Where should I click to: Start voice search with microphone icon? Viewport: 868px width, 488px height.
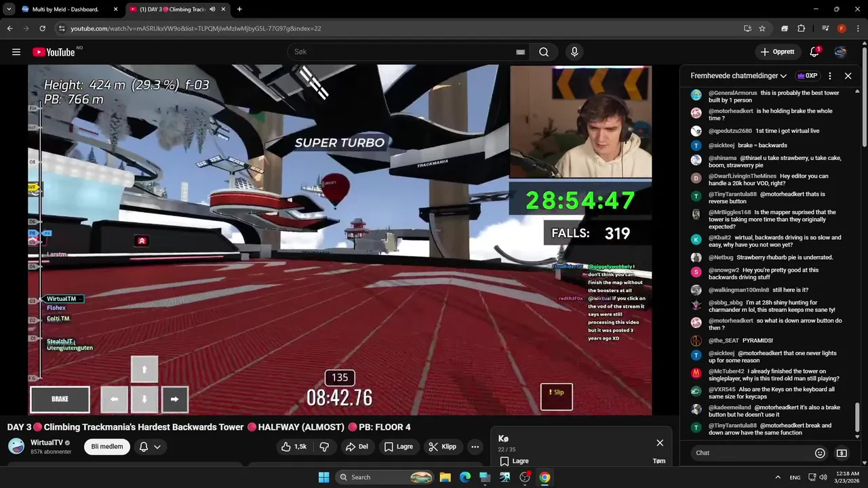[574, 52]
